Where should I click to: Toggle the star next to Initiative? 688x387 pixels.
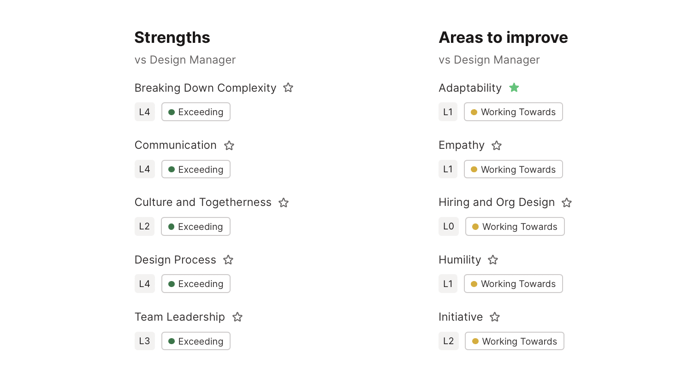point(494,317)
